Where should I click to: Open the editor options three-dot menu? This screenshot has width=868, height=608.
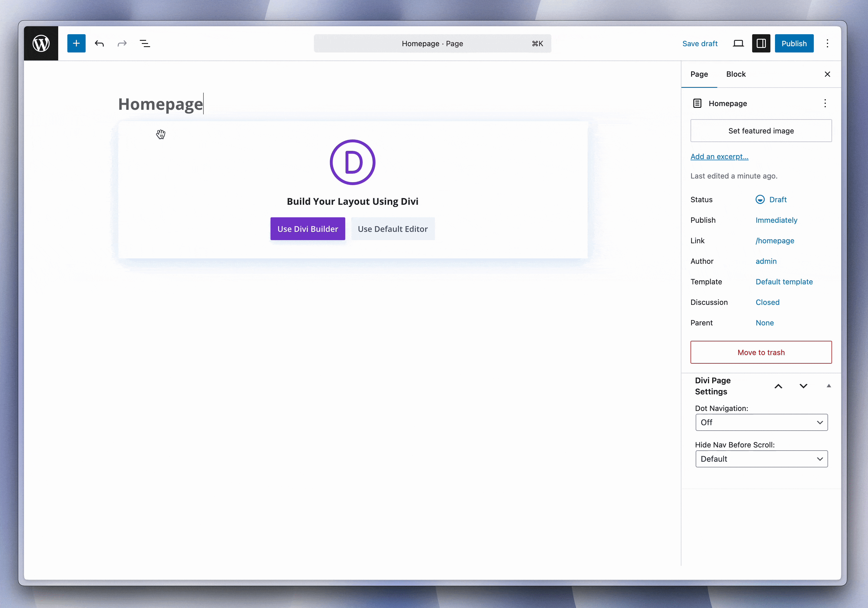(x=827, y=43)
